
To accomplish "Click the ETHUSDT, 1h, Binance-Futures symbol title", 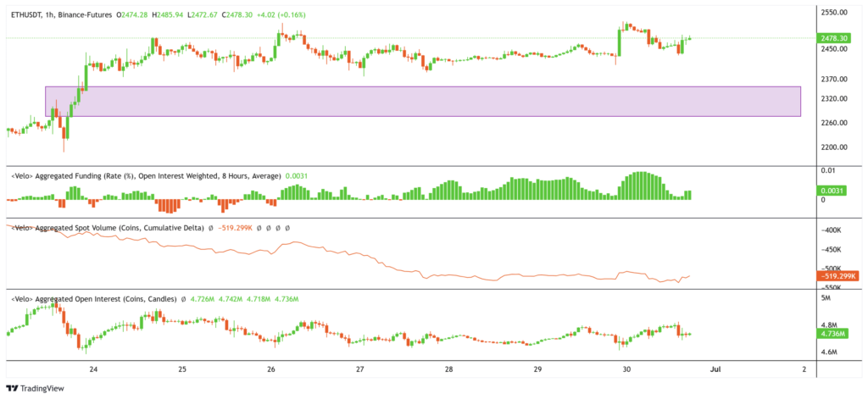I will pyautogui.click(x=61, y=15).
